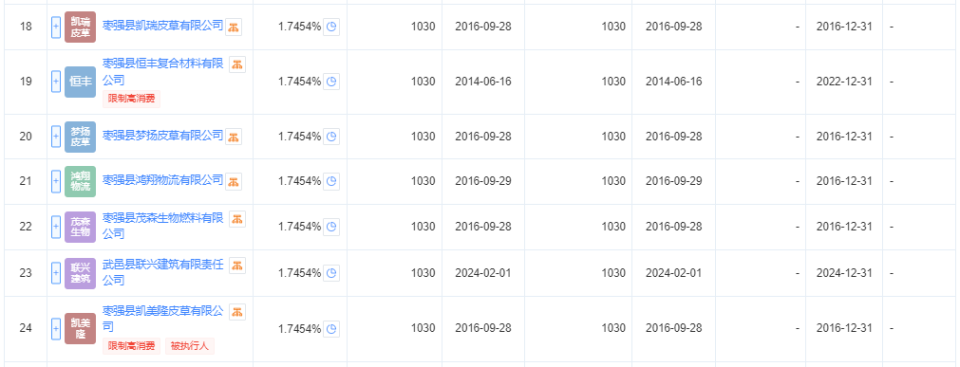
Task: Open equity structure icon for 枣强县鸿翔物流有限公司
Action: (x=233, y=181)
